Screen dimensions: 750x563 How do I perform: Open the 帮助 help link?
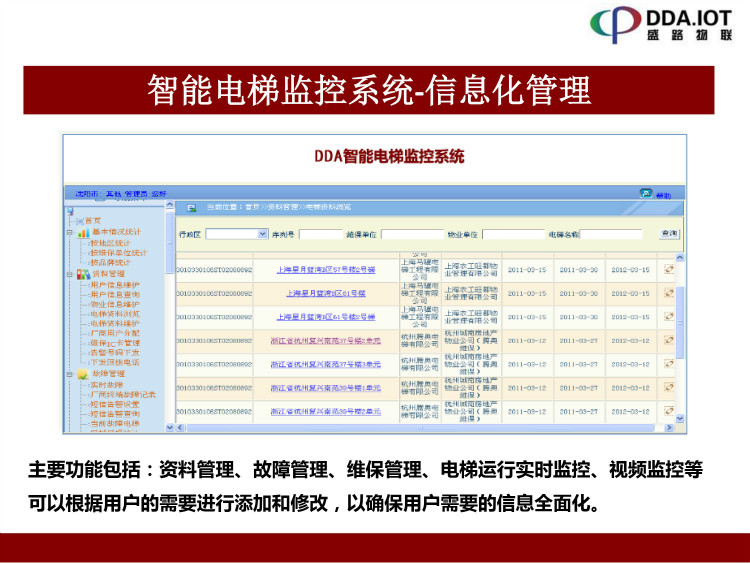pos(663,195)
